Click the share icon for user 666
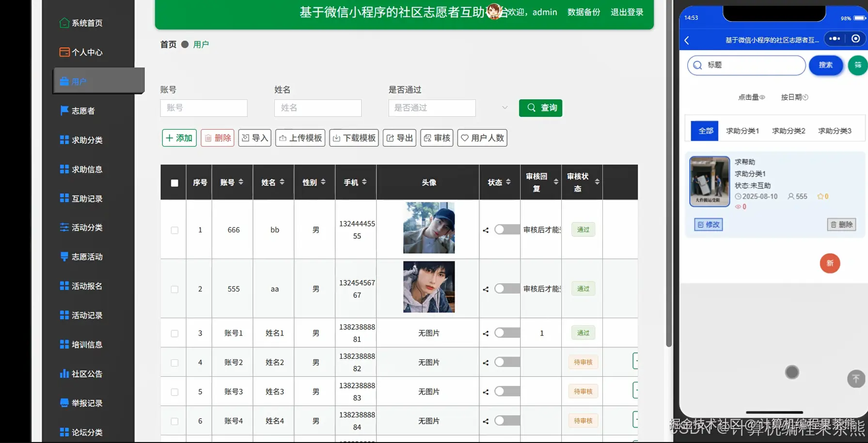The height and width of the screenshot is (443, 868). pos(485,230)
